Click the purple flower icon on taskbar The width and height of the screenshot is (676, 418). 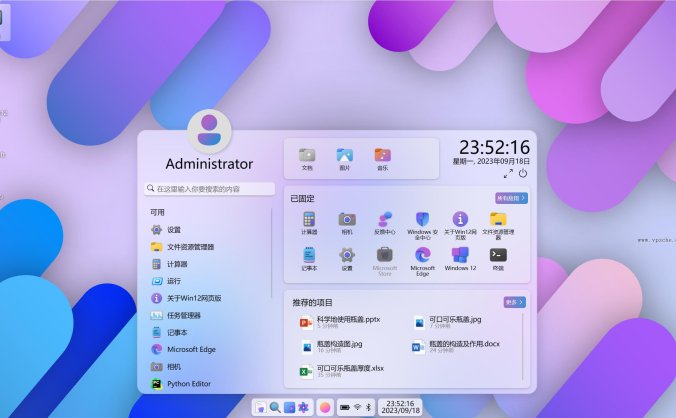click(x=304, y=407)
